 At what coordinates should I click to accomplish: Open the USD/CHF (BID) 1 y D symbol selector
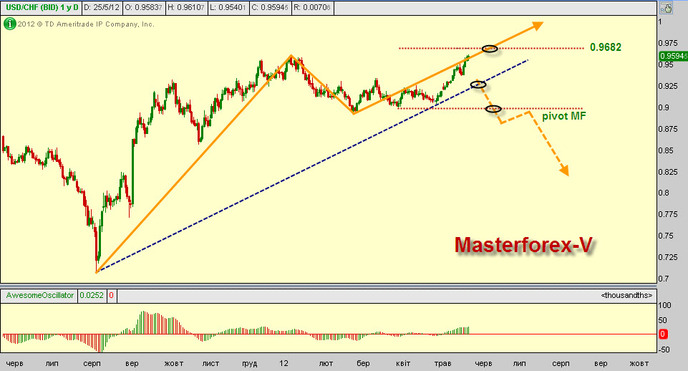tap(42, 8)
